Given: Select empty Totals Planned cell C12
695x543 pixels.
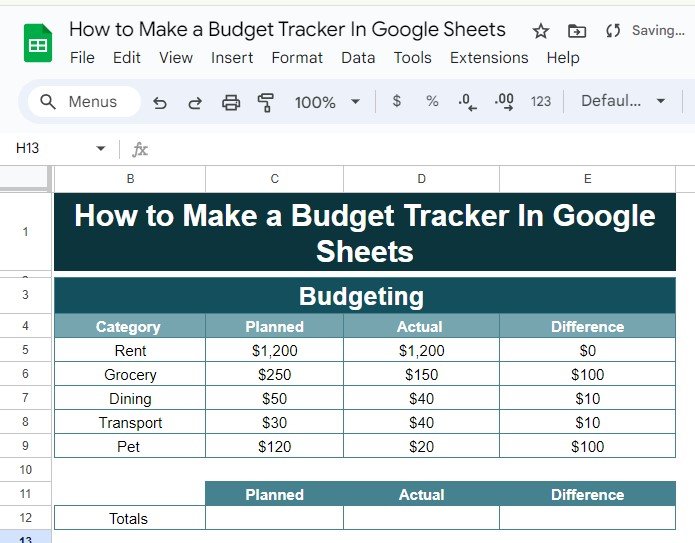Looking at the screenshot, I should (274, 518).
